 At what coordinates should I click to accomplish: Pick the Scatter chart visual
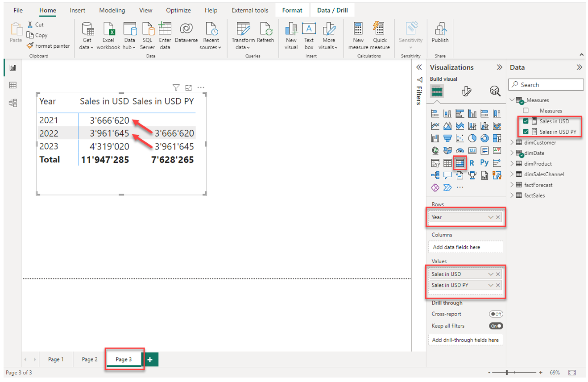click(x=460, y=139)
